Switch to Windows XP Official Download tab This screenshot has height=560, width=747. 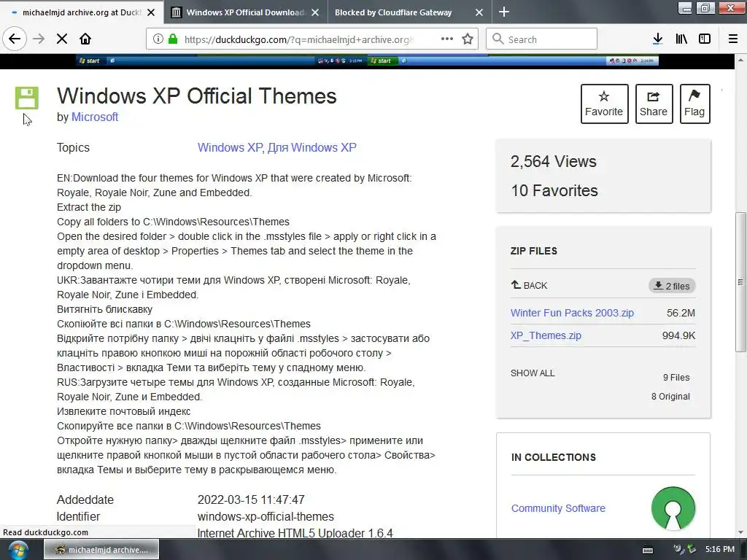[246, 12]
